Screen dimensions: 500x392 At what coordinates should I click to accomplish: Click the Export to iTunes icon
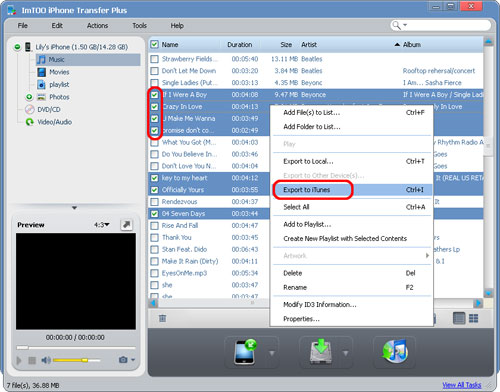394,352
